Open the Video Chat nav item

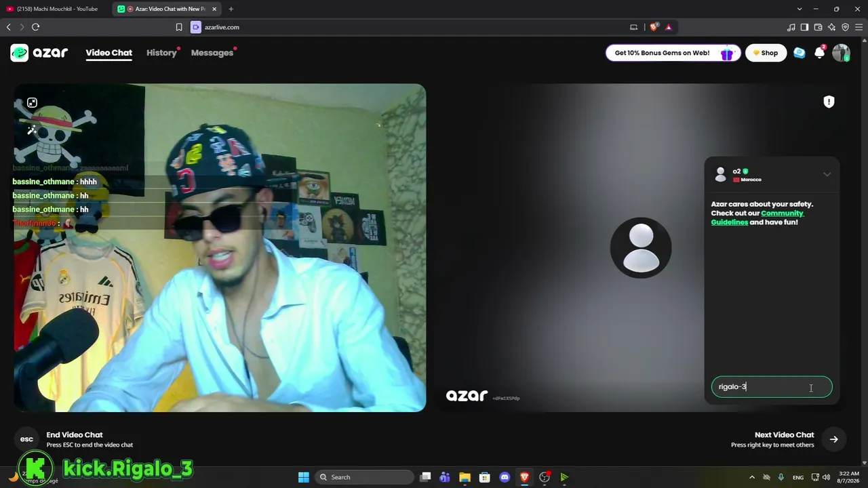pyautogui.click(x=108, y=53)
